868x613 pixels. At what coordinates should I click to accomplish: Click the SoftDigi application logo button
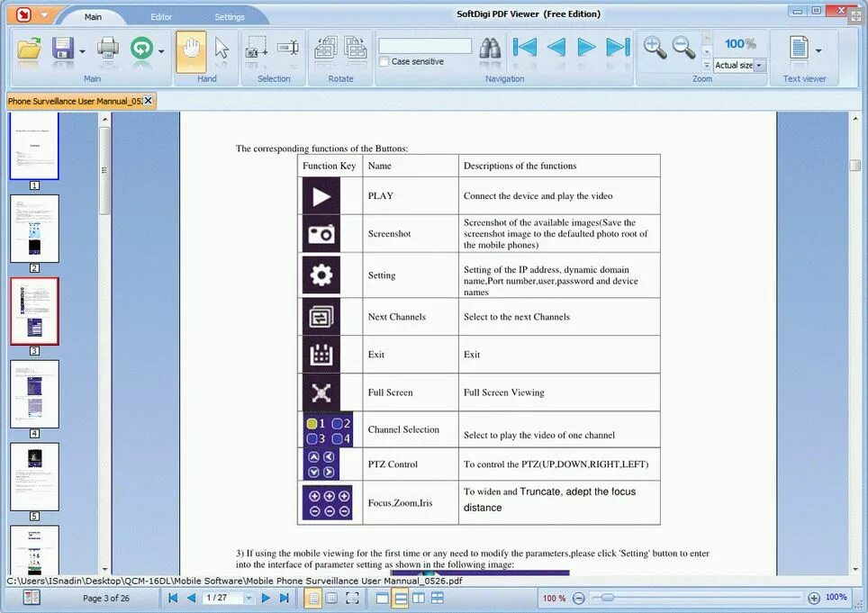tap(23, 15)
